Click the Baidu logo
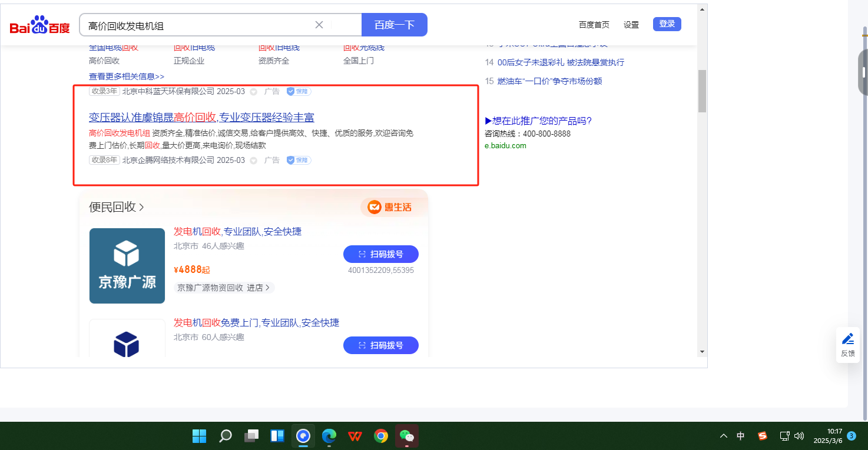The image size is (868, 450). point(39,25)
